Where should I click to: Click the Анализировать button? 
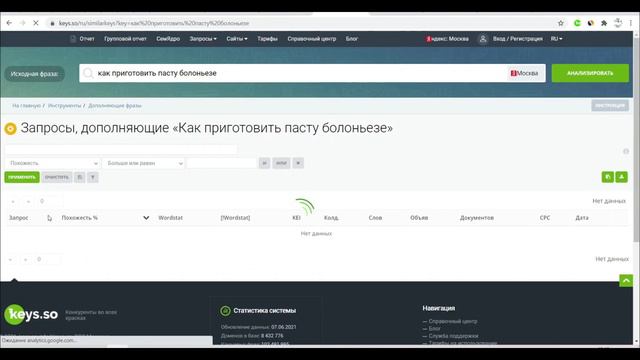(590, 73)
